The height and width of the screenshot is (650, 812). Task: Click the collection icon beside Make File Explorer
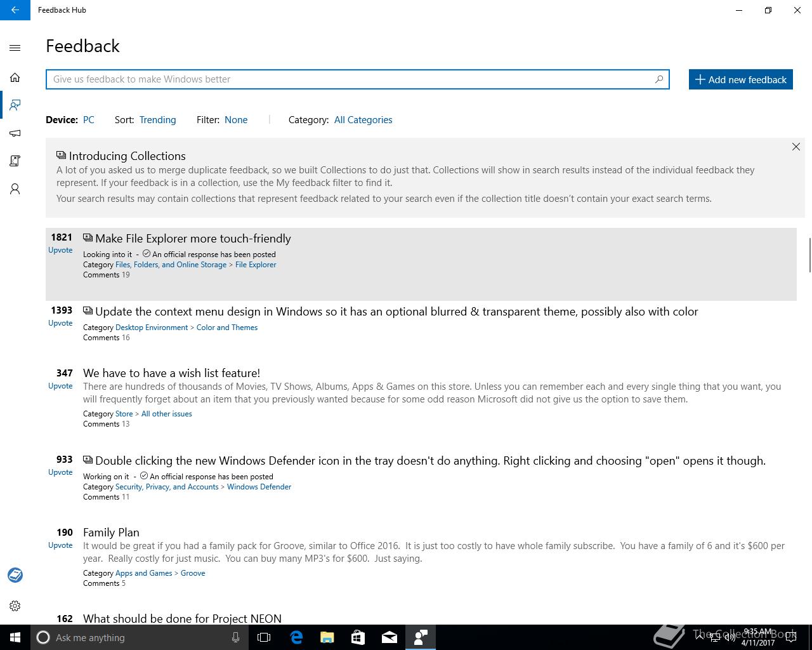[x=88, y=238]
